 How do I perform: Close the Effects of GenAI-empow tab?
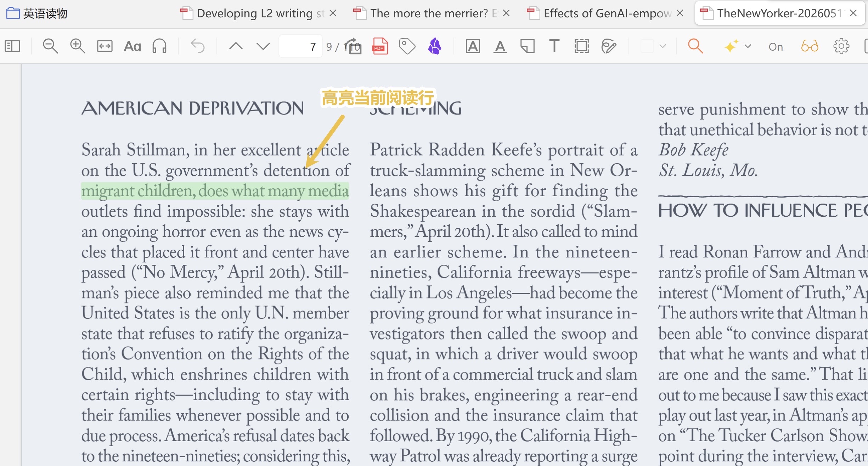pyautogui.click(x=680, y=13)
